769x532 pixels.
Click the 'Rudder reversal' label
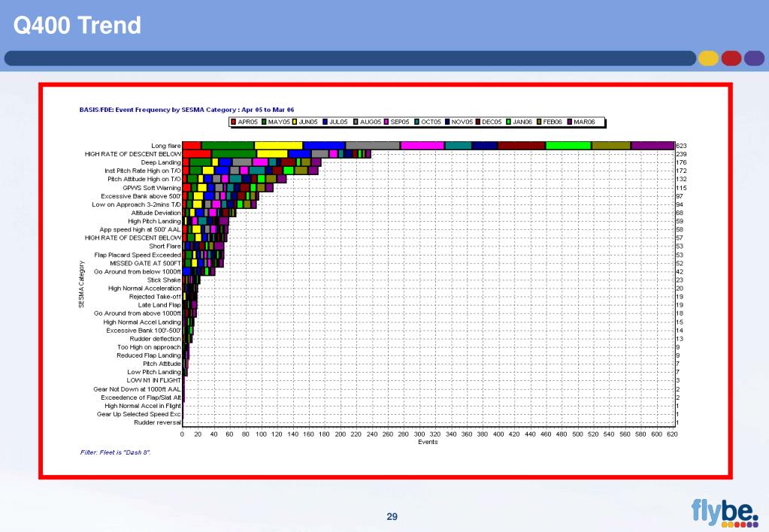(157, 422)
